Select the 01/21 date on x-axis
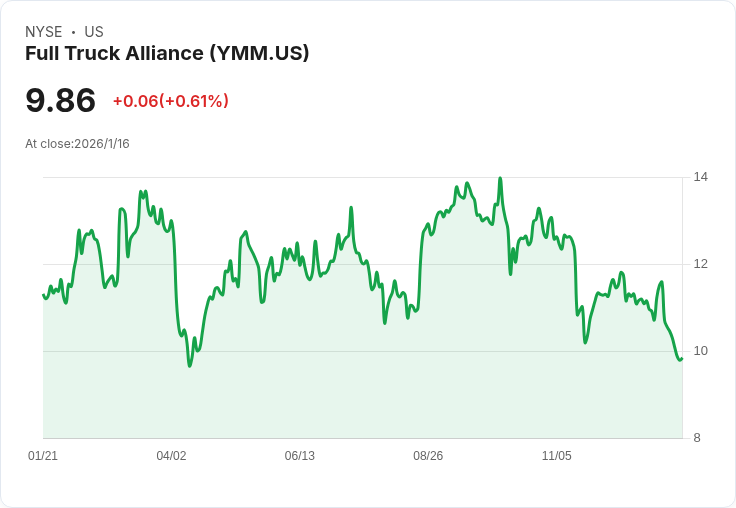 tap(43, 456)
